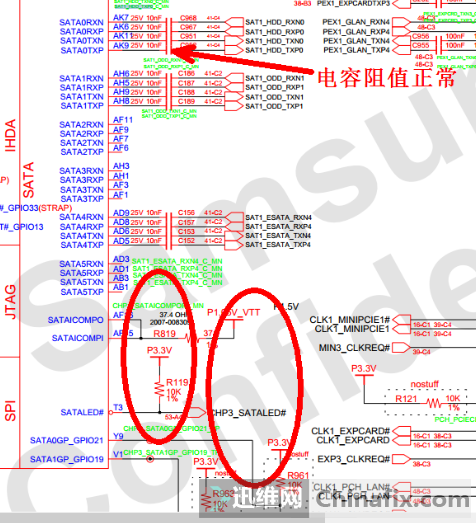
Task: Click the R819 resistor symbol
Action: coord(191,339)
